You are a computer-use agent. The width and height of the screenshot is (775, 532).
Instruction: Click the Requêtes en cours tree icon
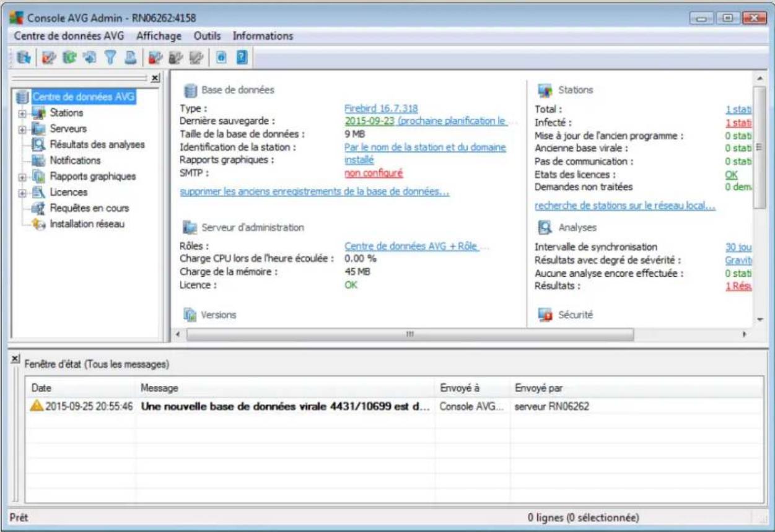point(38,208)
